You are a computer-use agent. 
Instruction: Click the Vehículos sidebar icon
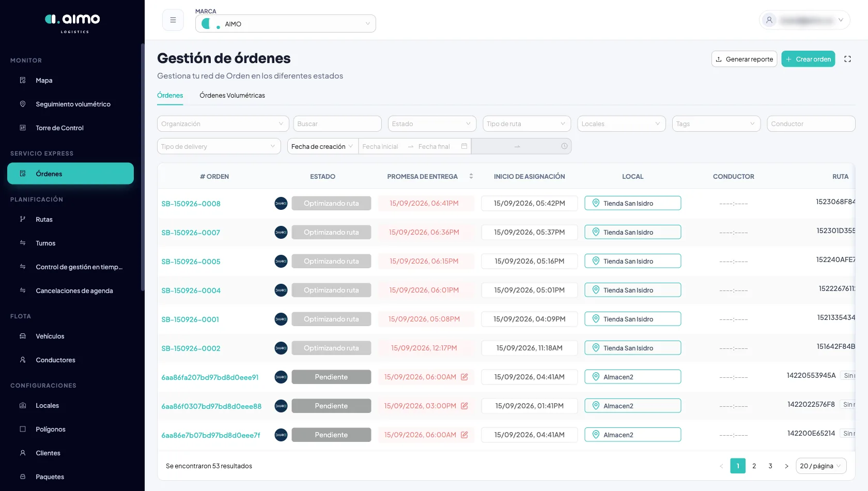[x=23, y=336]
